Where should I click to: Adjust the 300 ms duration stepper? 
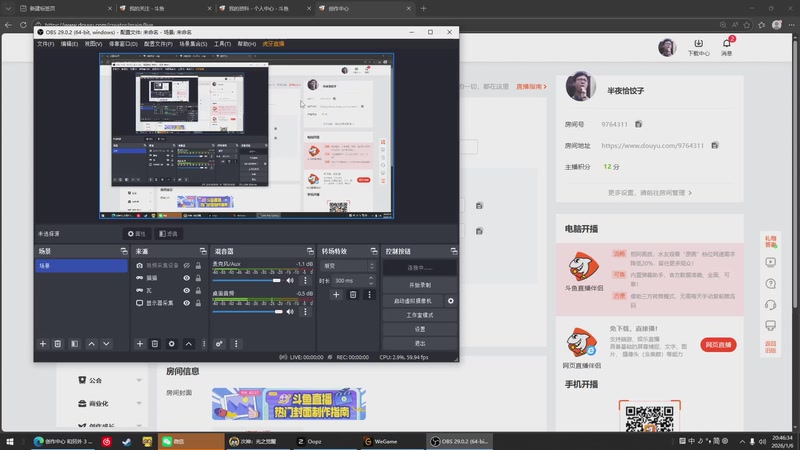(371, 281)
